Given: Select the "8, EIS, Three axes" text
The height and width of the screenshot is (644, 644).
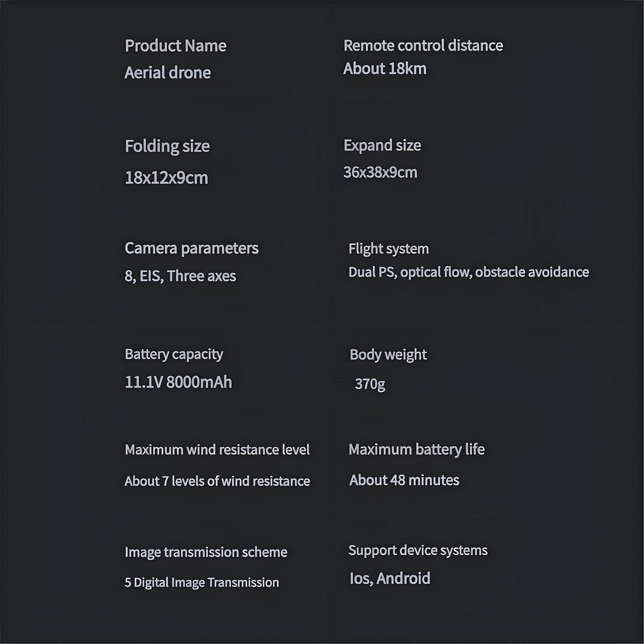Looking at the screenshot, I should click(x=180, y=276).
